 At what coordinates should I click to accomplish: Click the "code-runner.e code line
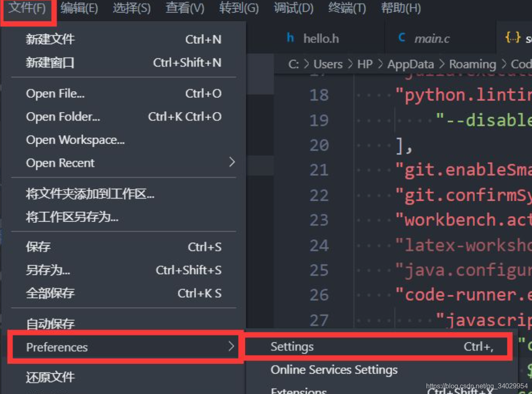coord(463,295)
